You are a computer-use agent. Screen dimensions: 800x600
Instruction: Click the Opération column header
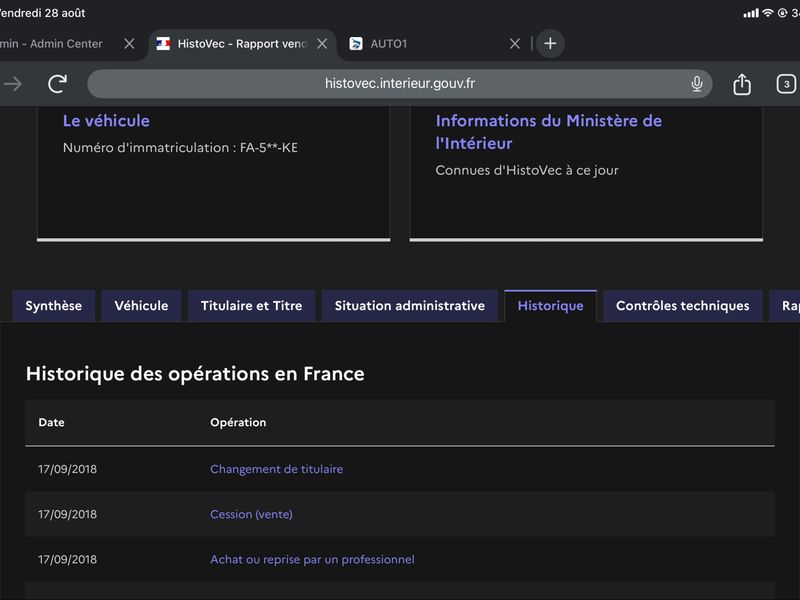point(238,422)
